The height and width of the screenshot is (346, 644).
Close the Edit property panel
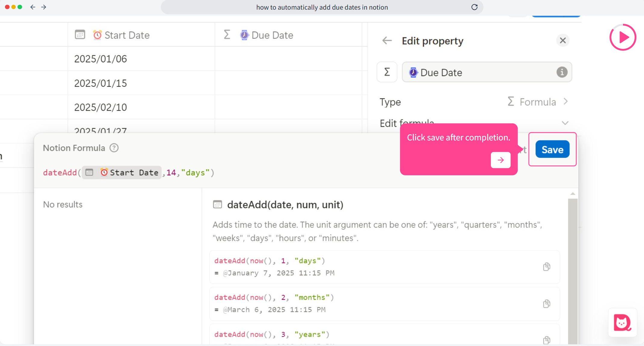tap(563, 40)
